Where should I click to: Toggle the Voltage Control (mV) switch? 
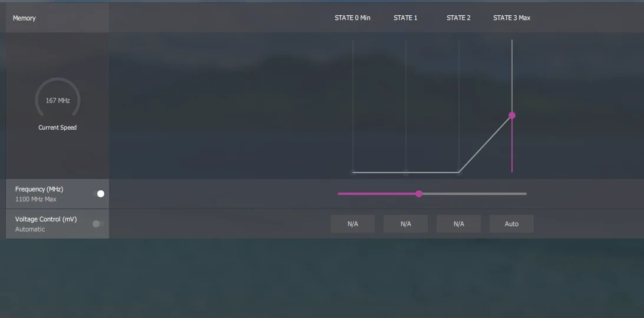98,224
